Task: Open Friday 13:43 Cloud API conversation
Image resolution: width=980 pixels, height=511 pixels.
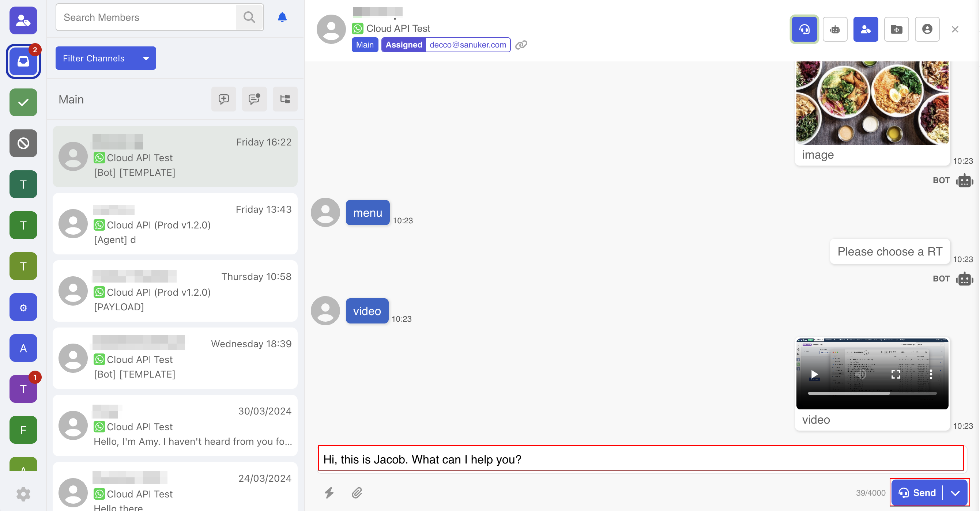Action: pyautogui.click(x=175, y=224)
